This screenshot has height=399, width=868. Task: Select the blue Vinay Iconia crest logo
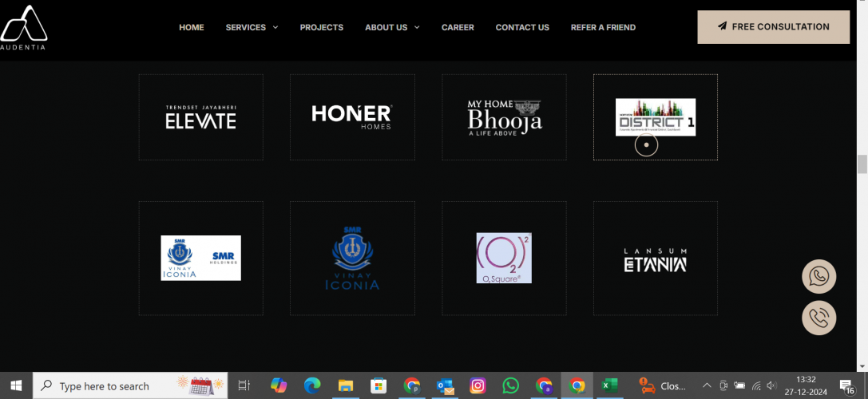tap(353, 258)
